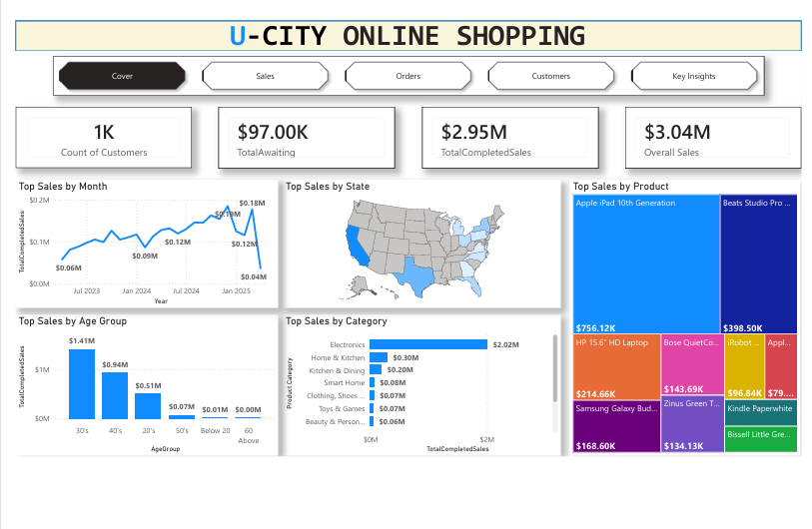Go to the Customers page button
The width and height of the screenshot is (812, 529).
pyautogui.click(x=551, y=76)
